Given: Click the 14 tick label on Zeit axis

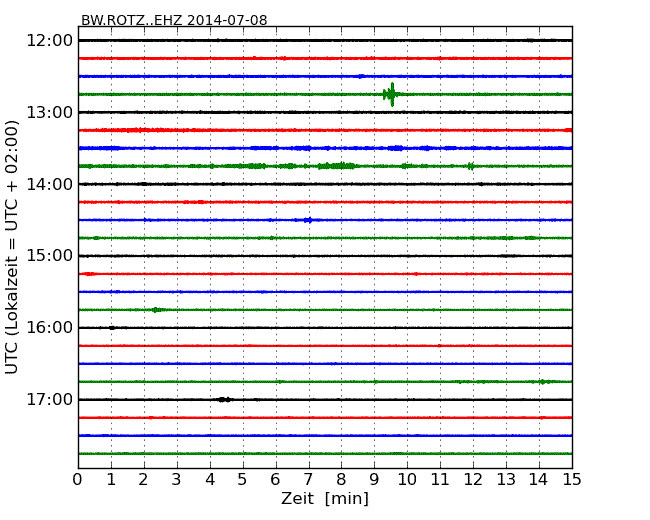Looking at the screenshot, I should tap(539, 480).
